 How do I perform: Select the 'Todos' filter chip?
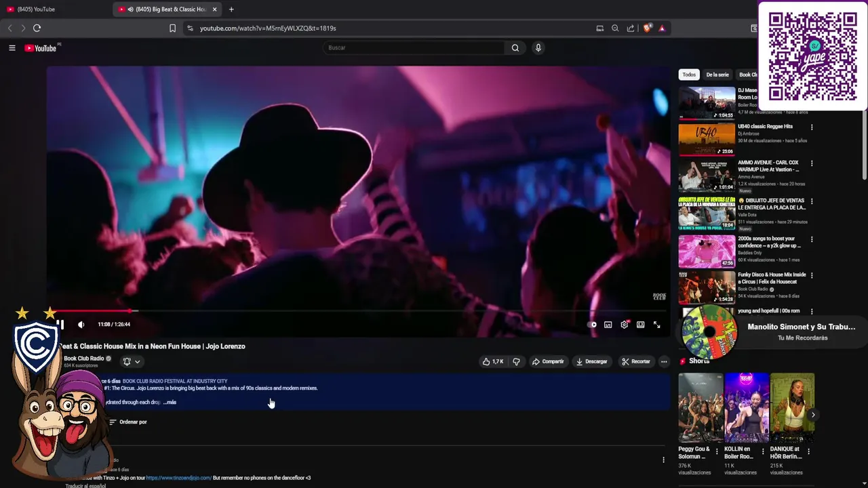[689, 75]
